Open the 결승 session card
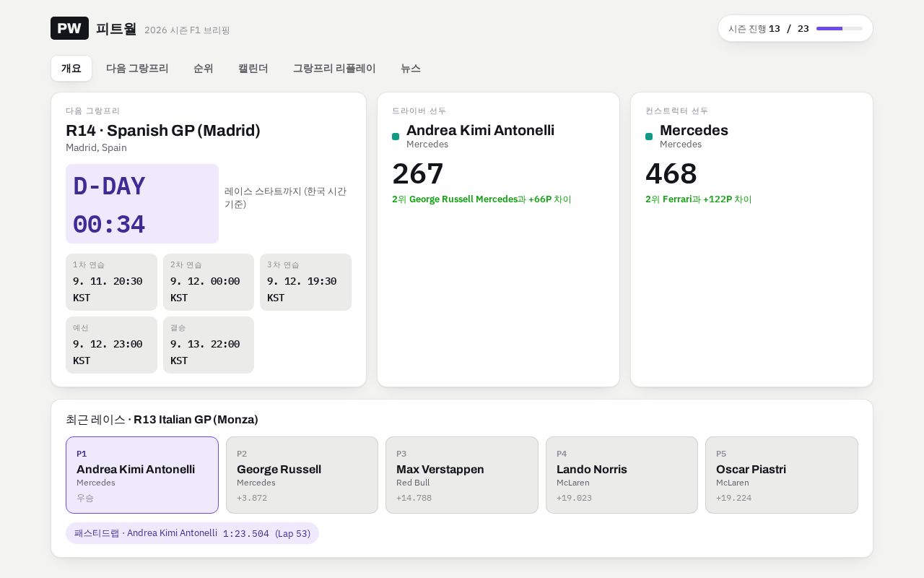This screenshot has width=924, height=578. (x=209, y=345)
